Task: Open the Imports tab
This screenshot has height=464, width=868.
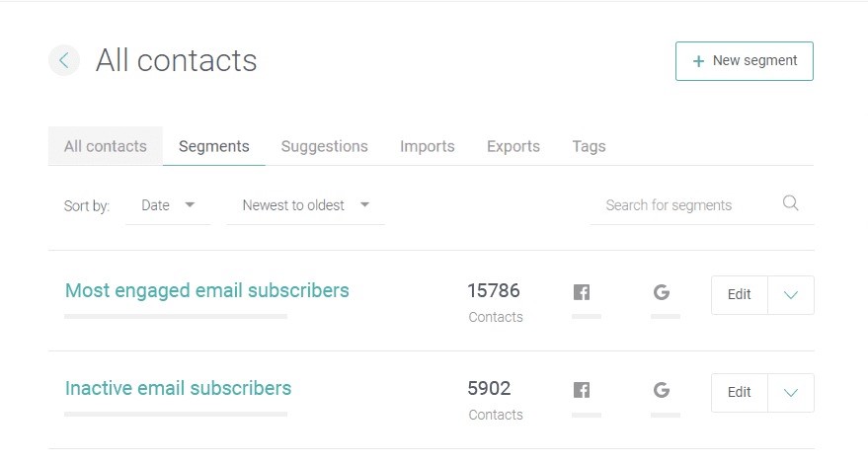Action: click(x=428, y=146)
